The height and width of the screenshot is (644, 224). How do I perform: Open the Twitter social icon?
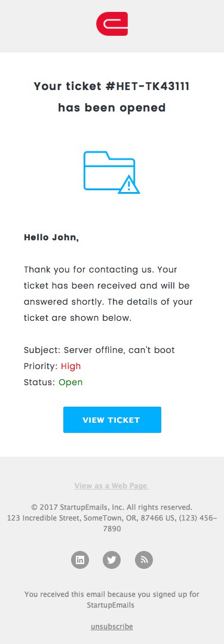[112, 560]
